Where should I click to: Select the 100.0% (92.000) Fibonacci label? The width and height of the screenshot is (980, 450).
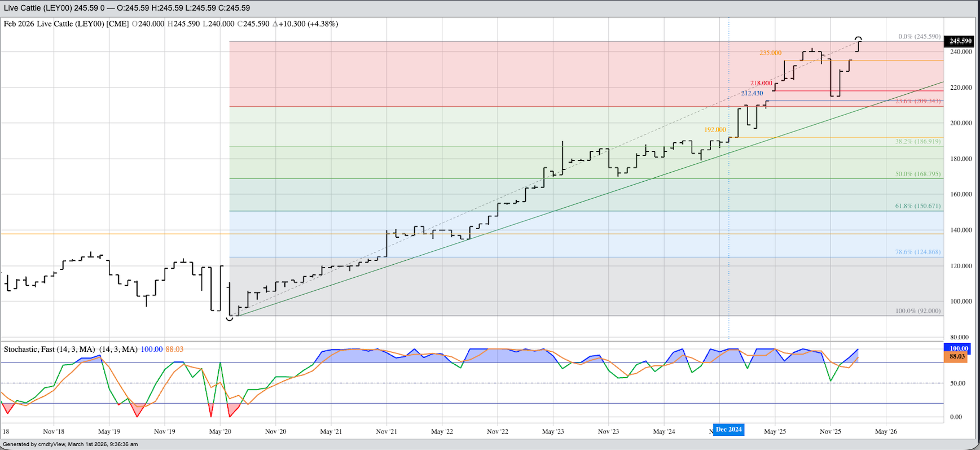[918, 311]
